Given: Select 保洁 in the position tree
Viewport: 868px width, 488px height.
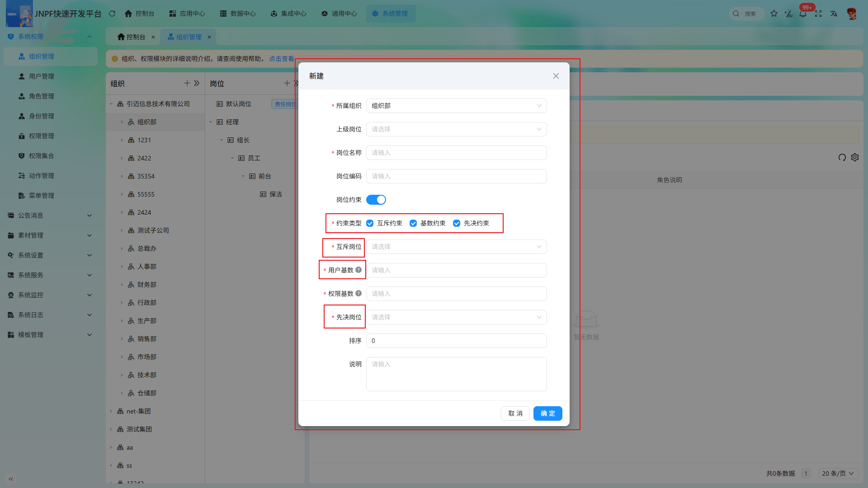Looking at the screenshot, I should 275,194.
